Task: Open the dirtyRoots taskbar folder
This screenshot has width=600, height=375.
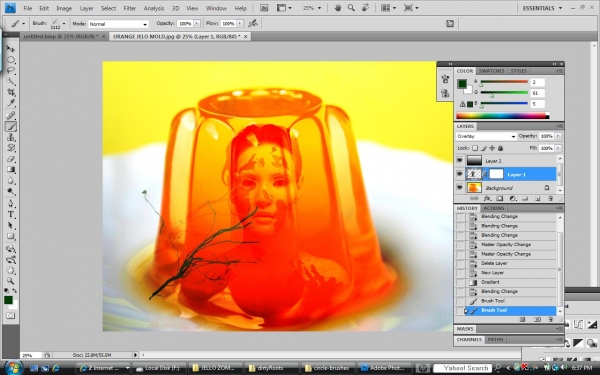Action: (x=271, y=368)
